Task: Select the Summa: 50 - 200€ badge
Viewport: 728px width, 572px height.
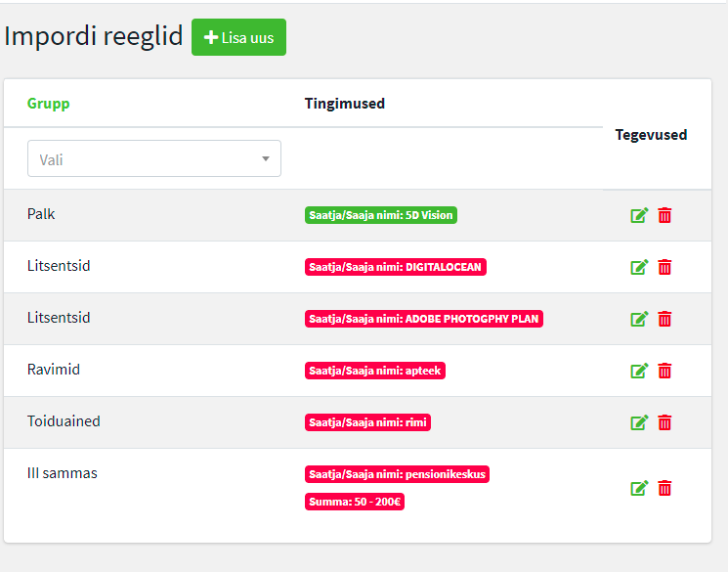Action: pos(355,502)
